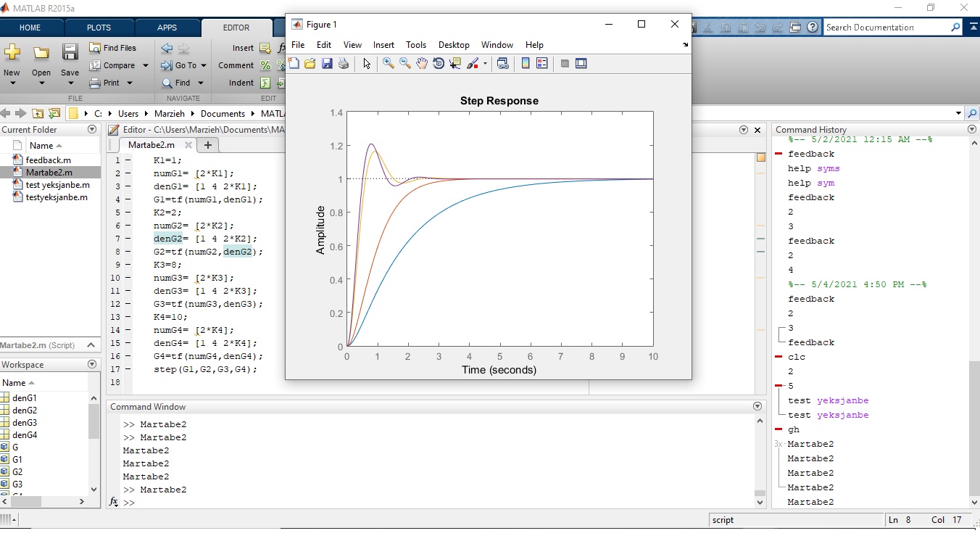
Task: Select the Pan hand tool in Figure 1
Action: tap(422, 64)
